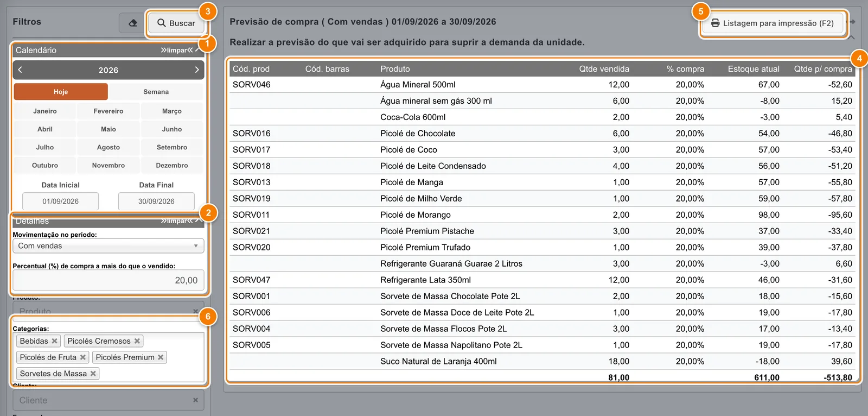This screenshot has height=416, width=868.
Task: Sort by the Produto column header
Action: (395, 69)
